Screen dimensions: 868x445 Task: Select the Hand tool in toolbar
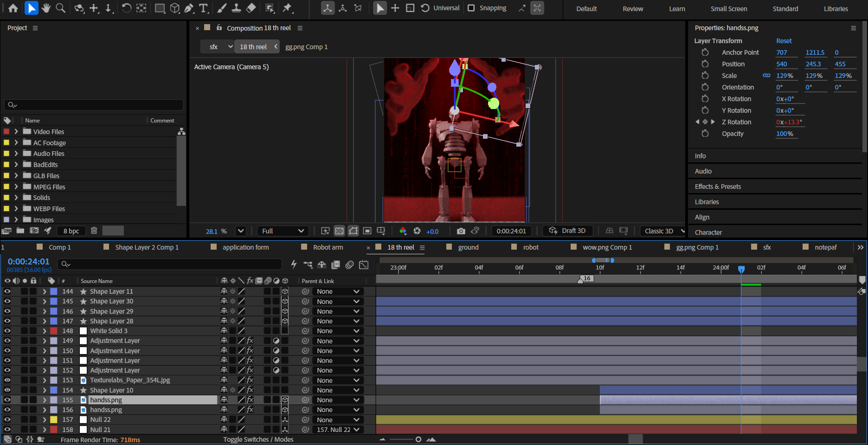point(46,8)
